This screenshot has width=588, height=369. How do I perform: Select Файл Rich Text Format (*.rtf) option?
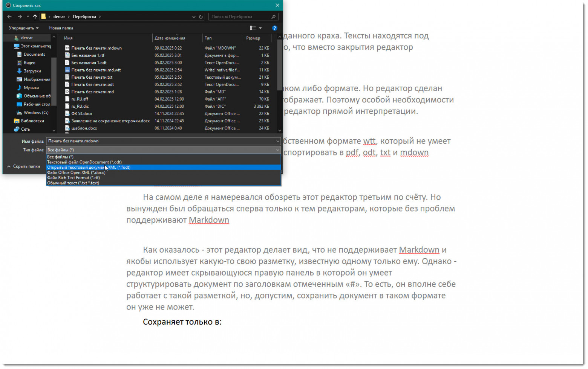point(74,177)
